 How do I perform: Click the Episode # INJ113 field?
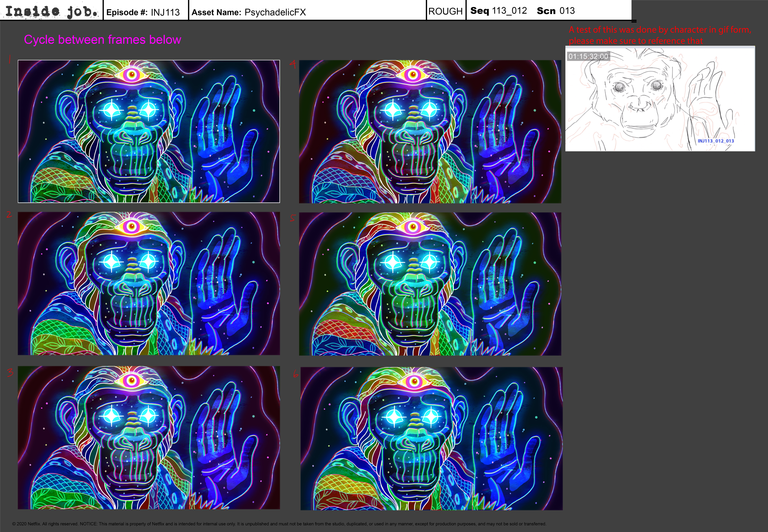click(143, 12)
